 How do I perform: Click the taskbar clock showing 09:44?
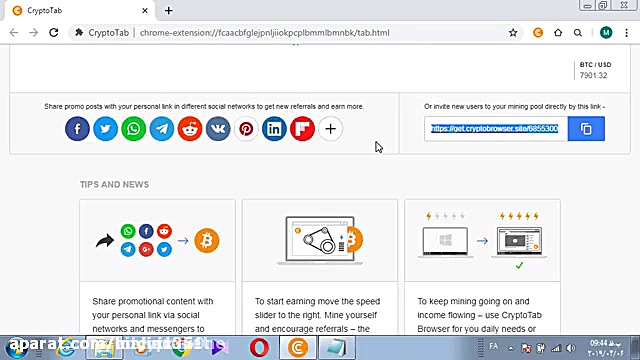click(606, 348)
